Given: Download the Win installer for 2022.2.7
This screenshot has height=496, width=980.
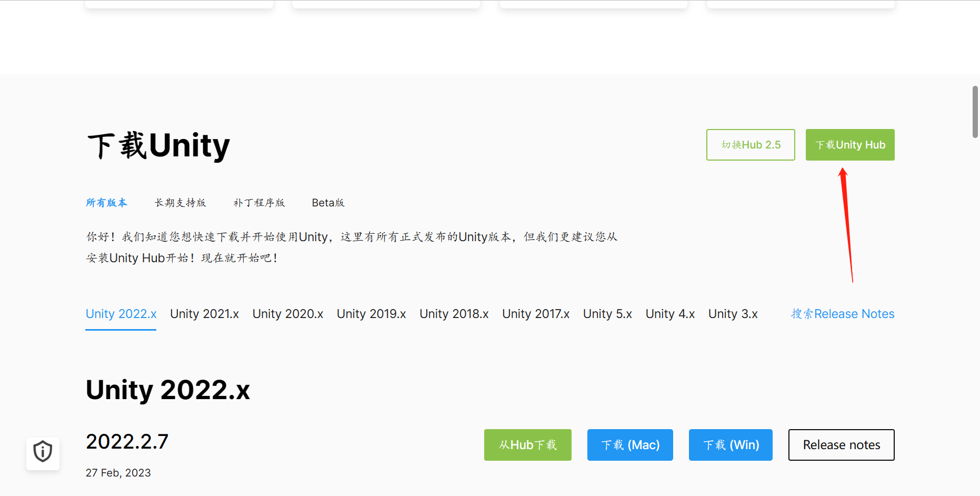Looking at the screenshot, I should coord(731,445).
